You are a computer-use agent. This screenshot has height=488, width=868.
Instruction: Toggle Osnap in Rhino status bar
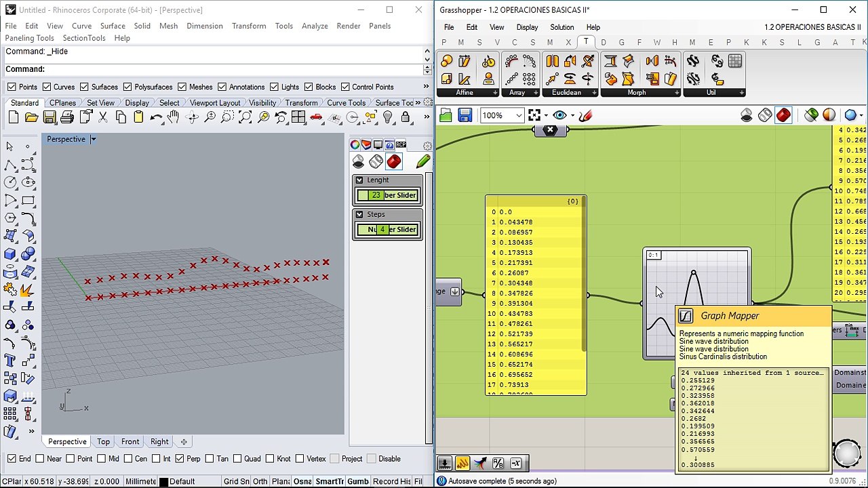coord(302,481)
